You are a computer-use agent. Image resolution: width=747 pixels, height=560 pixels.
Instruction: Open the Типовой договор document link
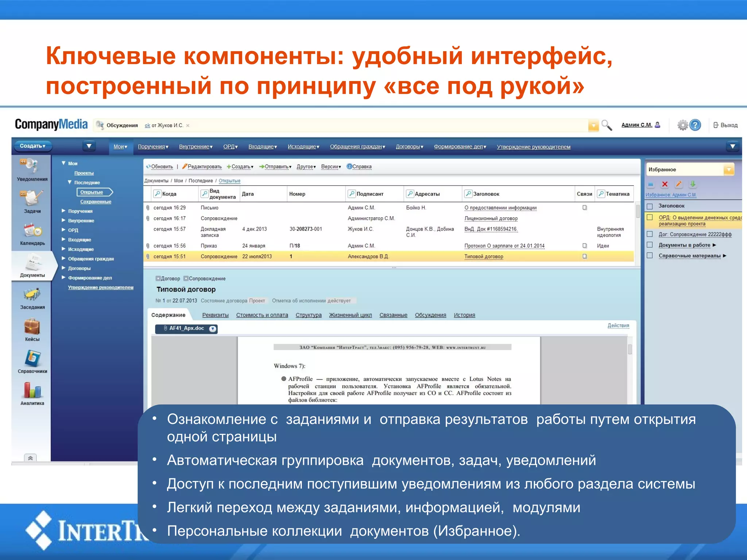pyautogui.click(x=484, y=257)
